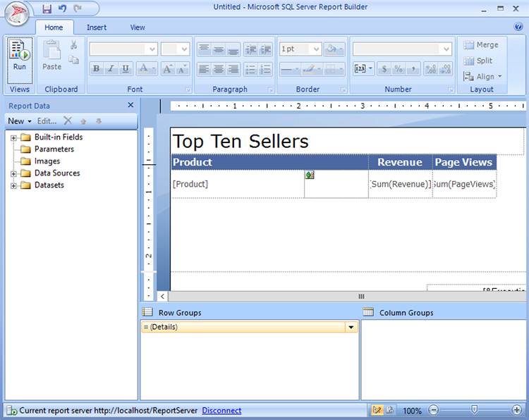Click Split cells button
529x420 pixels.
(x=478, y=61)
